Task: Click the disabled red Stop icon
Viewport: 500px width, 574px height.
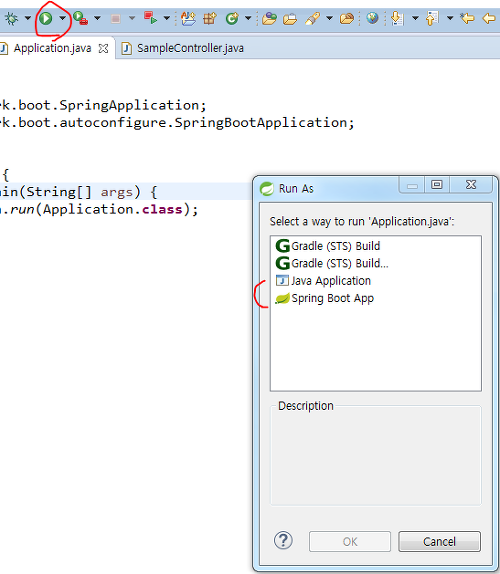Action: [116, 18]
